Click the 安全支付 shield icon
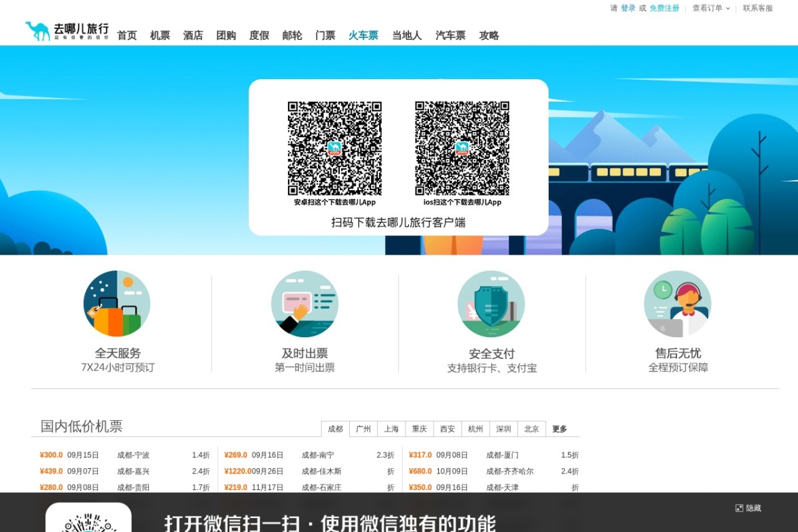Screen dimensions: 798x532 click(x=491, y=304)
